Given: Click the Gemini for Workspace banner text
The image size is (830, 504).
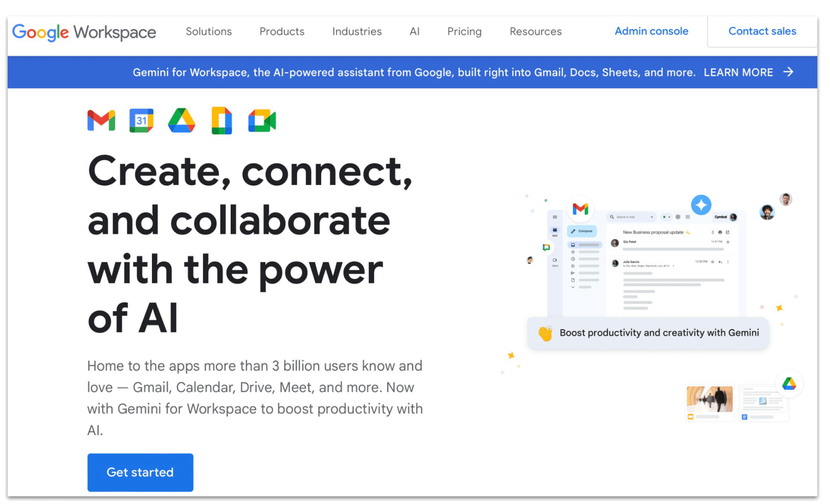Looking at the screenshot, I should tap(414, 72).
